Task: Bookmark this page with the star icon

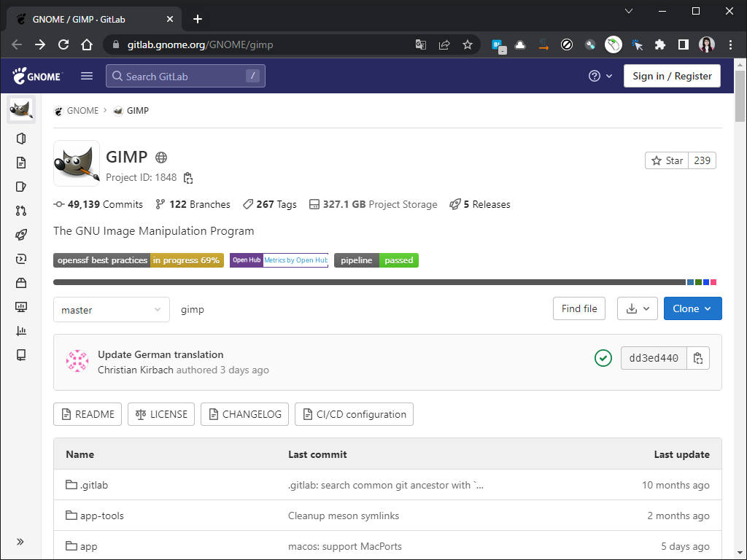Action: tap(468, 44)
